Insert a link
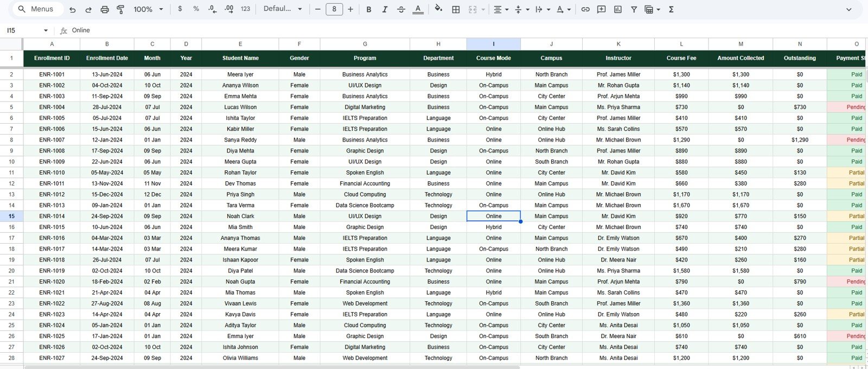 click(585, 9)
